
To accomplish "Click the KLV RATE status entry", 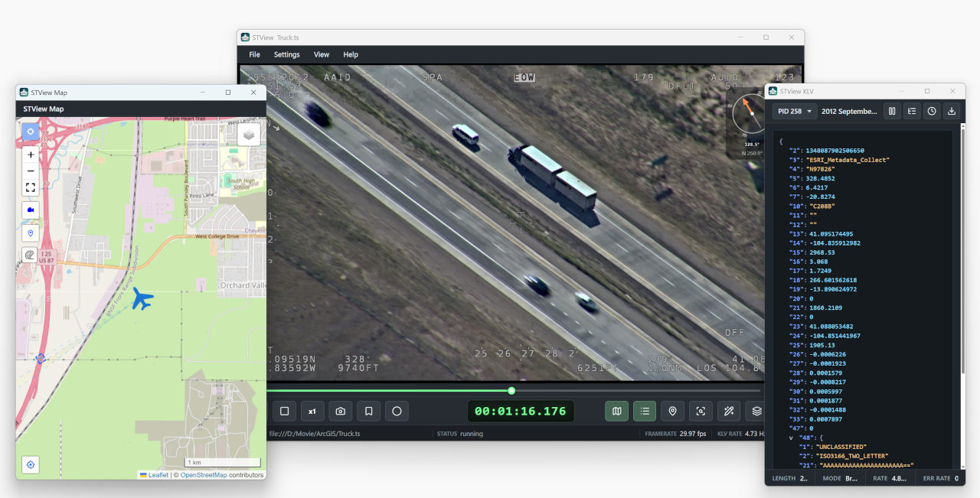I will pyautogui.click(x=739, y=434).
